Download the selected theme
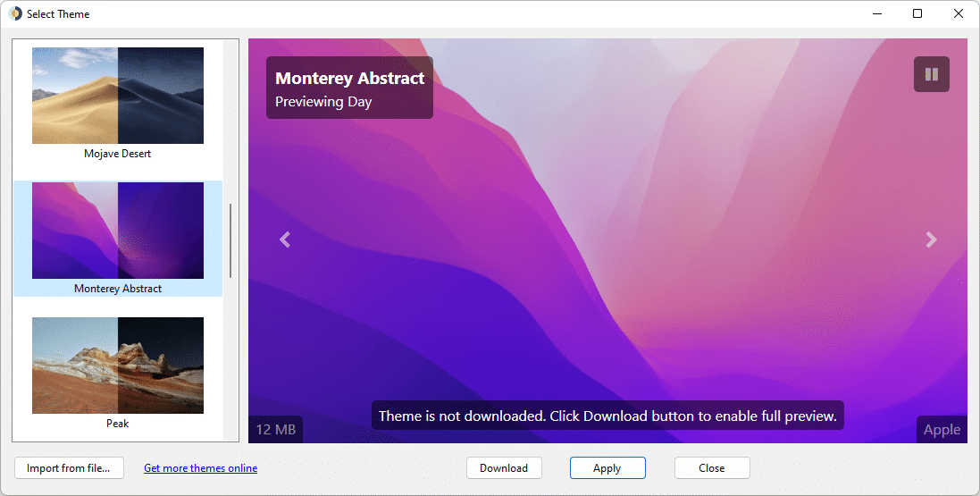 [x=504, y=468]
